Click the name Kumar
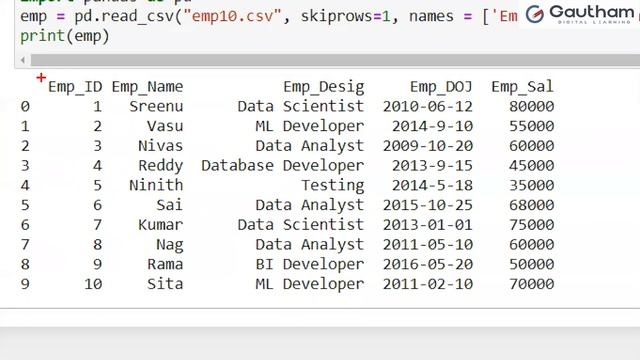The height and width of the screenshot is (360, 640). pyautogui.click(x=160, y=224)
